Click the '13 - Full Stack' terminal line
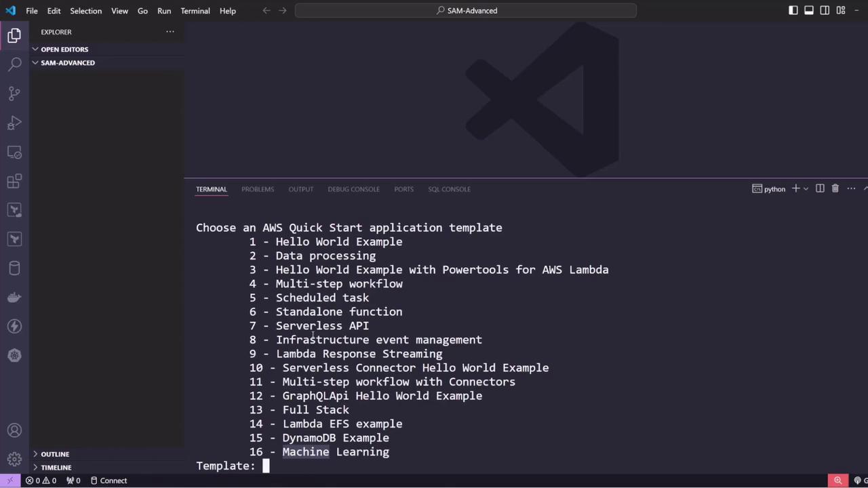This screenshot has width=868, height=488. pyautogui.click(x=299, y=410)
